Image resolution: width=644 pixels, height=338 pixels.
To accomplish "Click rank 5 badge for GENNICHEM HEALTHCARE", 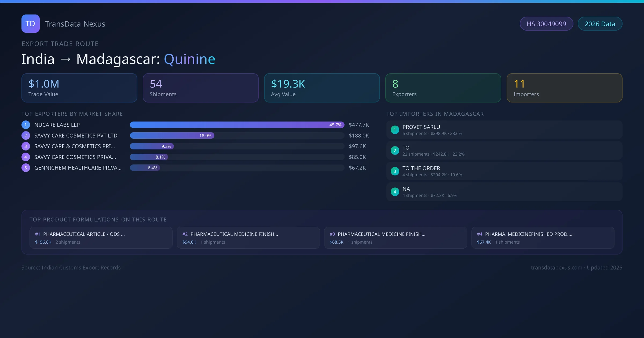I will point(25,168).
